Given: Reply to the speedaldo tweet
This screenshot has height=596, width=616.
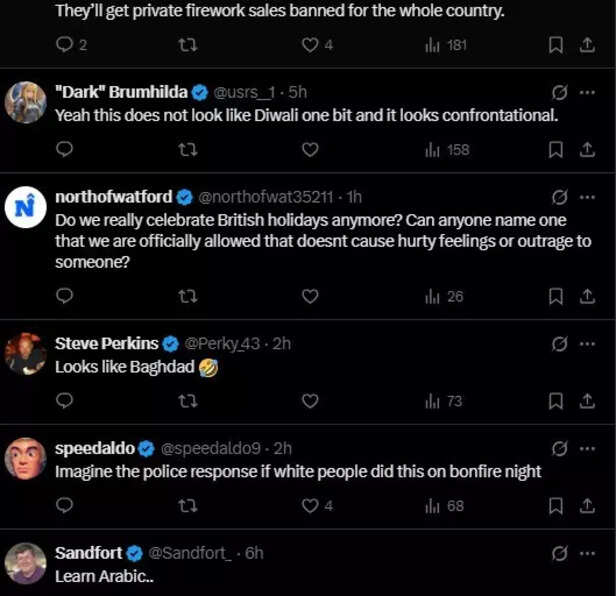Looking at the screenshot, I should click(65, 506).
